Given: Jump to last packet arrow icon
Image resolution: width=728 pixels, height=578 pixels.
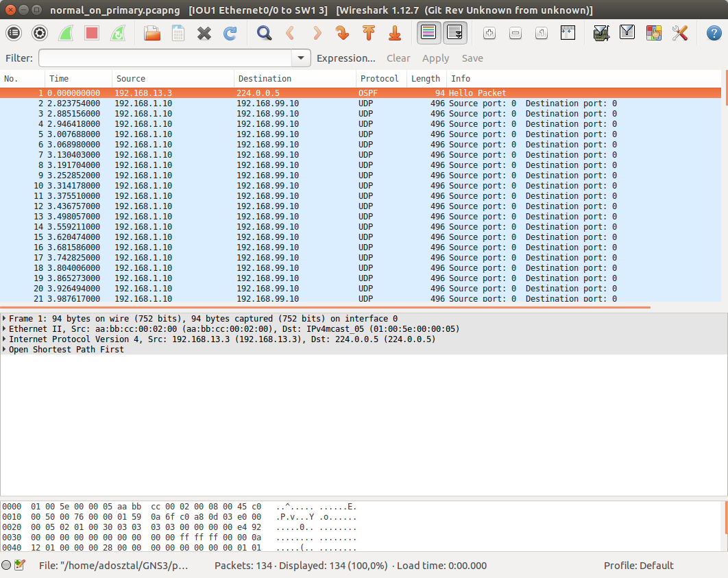Looking at the screenshot, I should point(395,33).
